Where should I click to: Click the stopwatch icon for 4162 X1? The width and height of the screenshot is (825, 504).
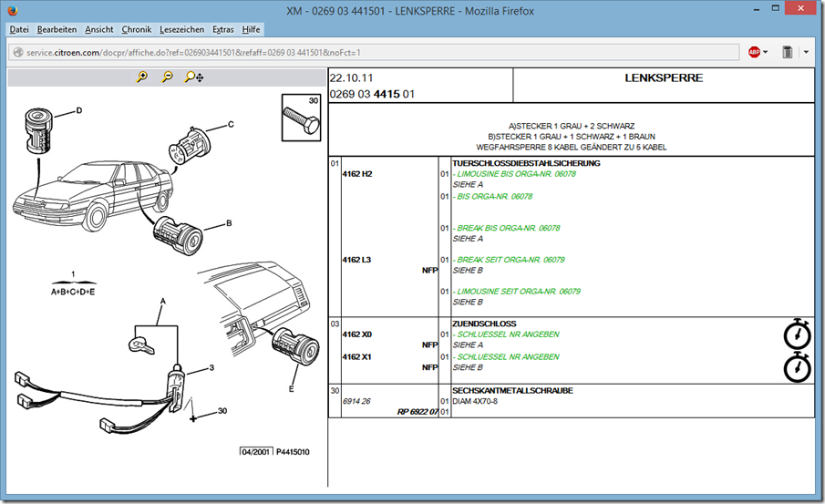coord(797,366)
